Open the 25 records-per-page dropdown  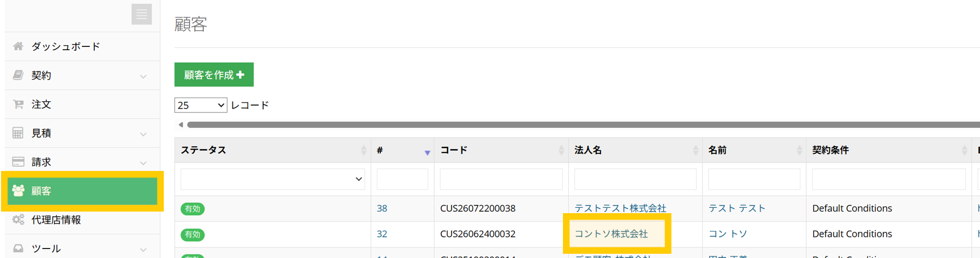point(201,105)
